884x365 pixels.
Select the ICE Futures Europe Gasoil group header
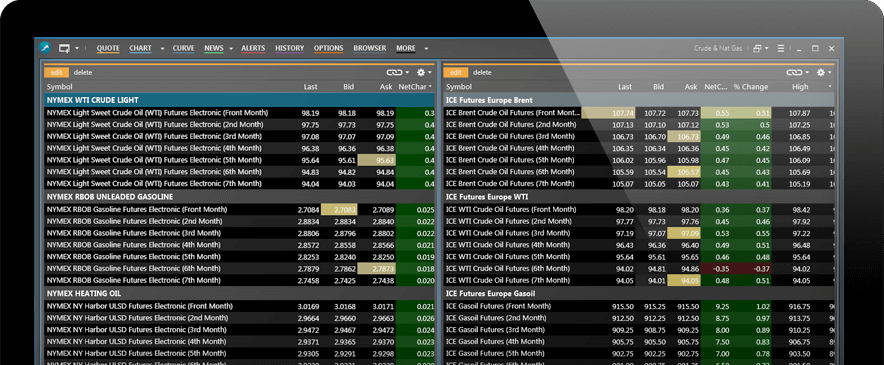coord(639,293)
